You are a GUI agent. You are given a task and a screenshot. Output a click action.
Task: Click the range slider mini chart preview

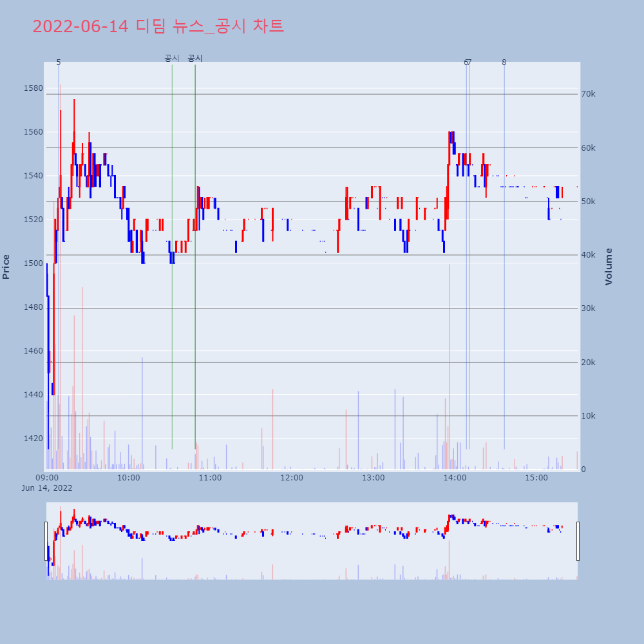(x=312, y=541)
